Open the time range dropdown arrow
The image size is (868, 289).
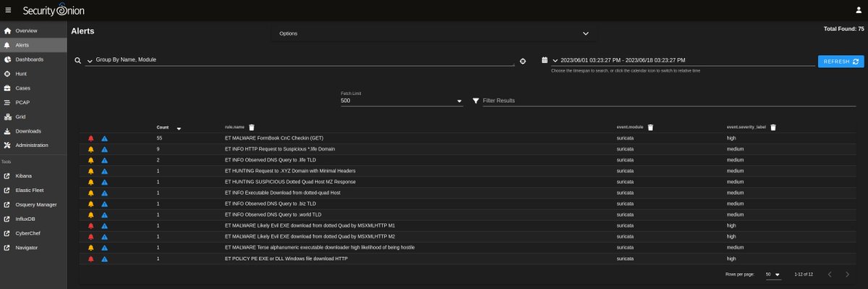tap(555, 61)
